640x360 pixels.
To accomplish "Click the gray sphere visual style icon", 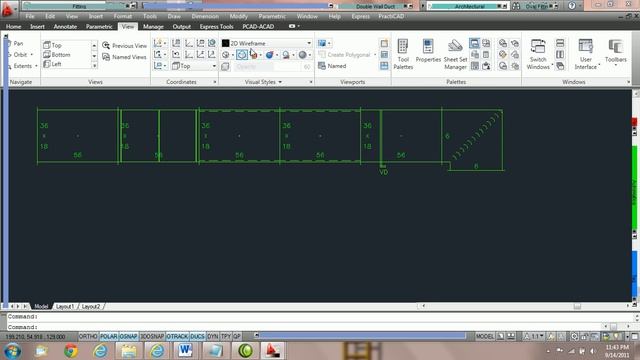I will (x=302, y=55).
